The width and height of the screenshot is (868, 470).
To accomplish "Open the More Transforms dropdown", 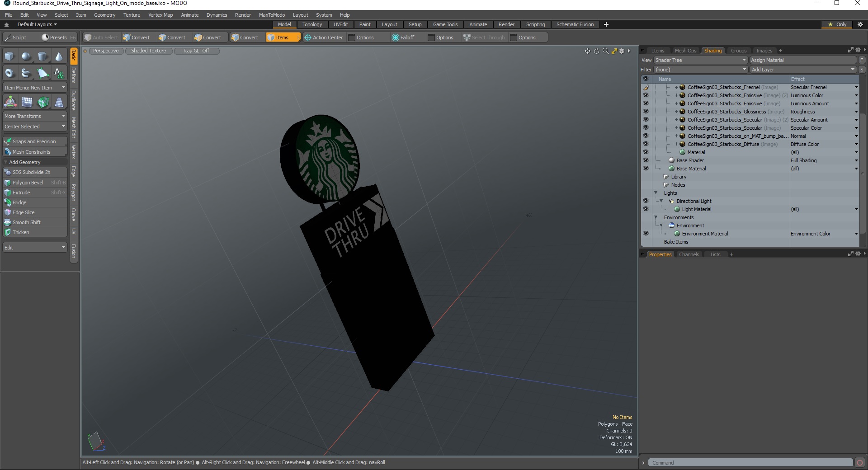I will click(x=35, y=116).
